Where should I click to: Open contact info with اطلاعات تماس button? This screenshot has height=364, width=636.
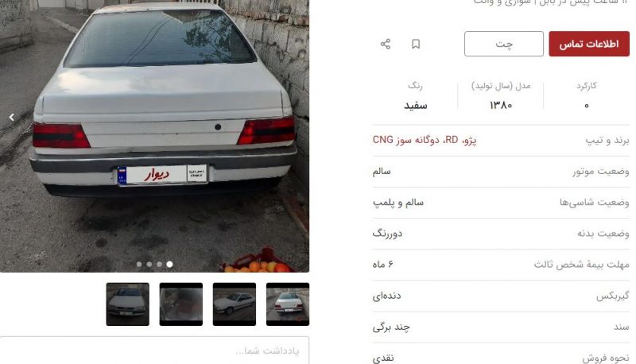(589, 44)
